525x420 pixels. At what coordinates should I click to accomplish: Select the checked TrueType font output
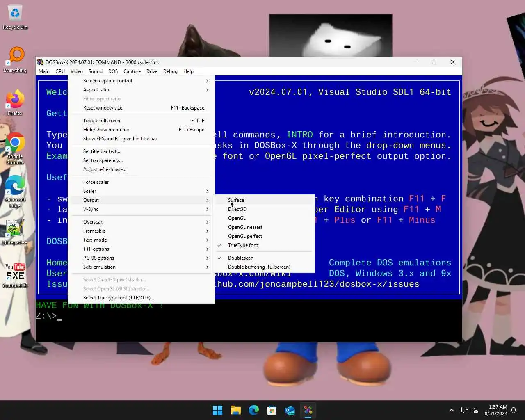(x=265, y=245)
